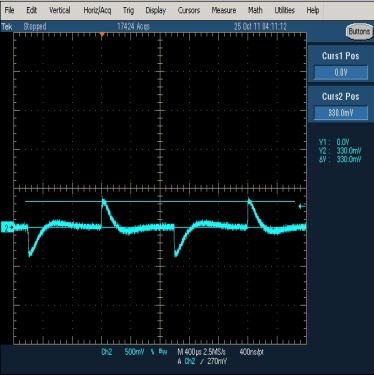The height and width of the screenshot is (375, 374).
Task: Click the 400ns/pt resolution readout
Action: (252, 352)
